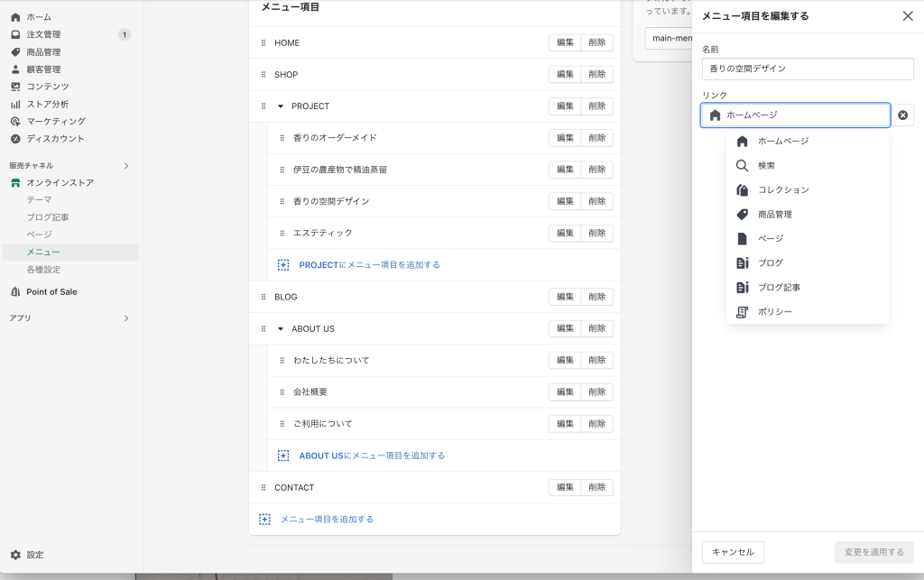Click 削除 for 伊豆の農産物で精油蒸留 row

(597, 170)
